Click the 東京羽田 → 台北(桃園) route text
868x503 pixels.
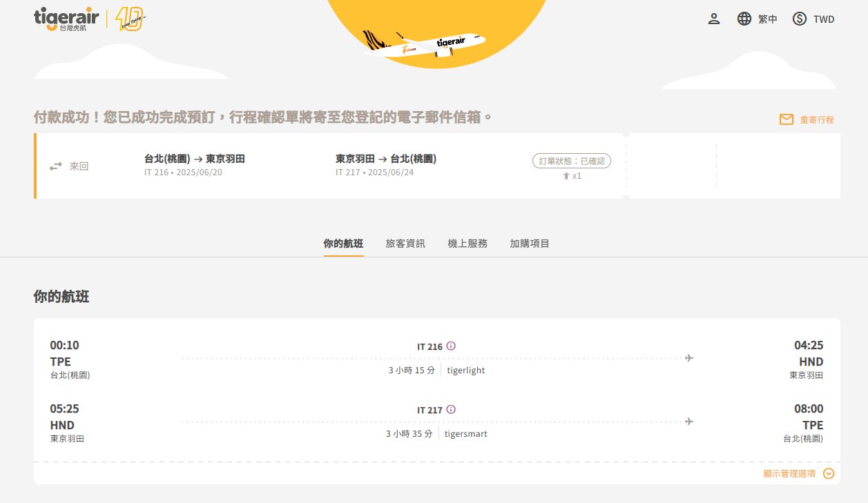click(x=386, y=159)
